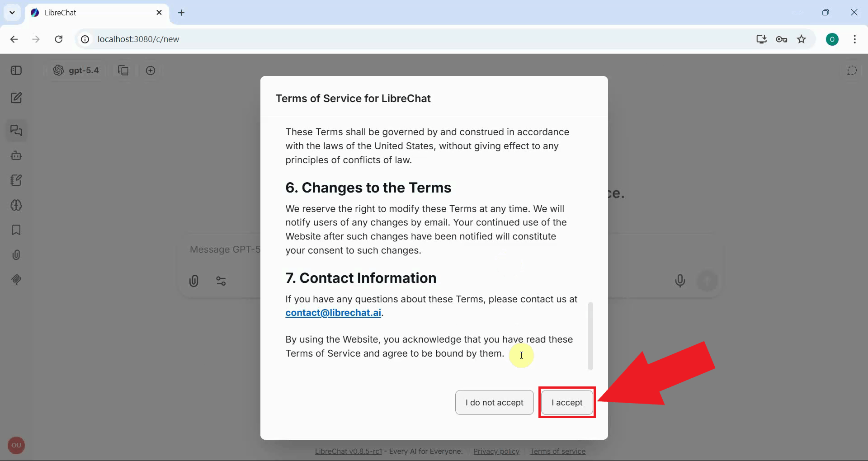Screen dimensions: 868x461
Task: Open the gpt-5.4 model selector
Action: click(76, 71)
